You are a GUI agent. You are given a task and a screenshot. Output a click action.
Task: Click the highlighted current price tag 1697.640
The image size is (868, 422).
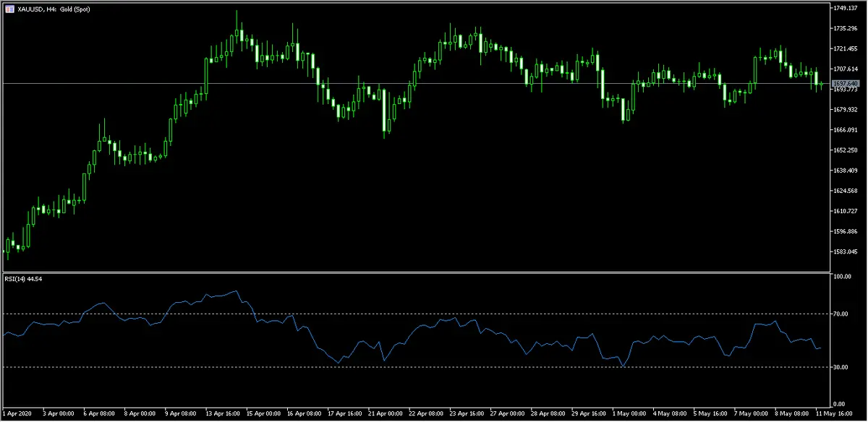[x=844, y=85]
